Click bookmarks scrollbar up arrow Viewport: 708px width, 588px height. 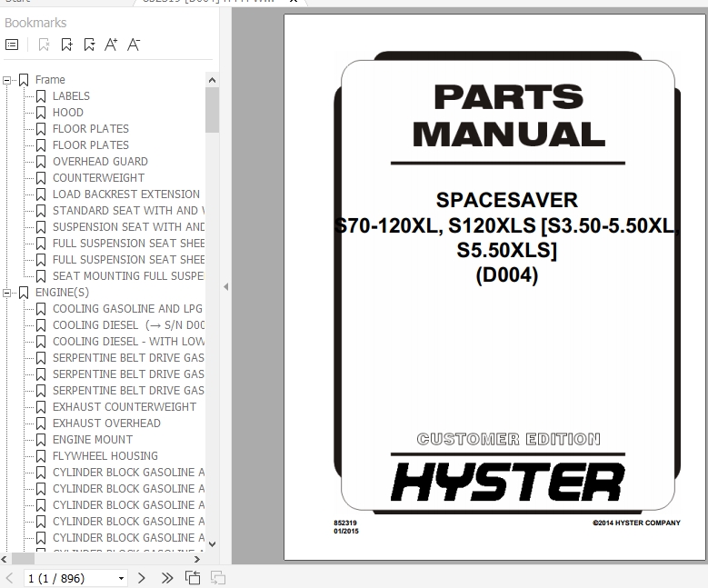(212, 80)
